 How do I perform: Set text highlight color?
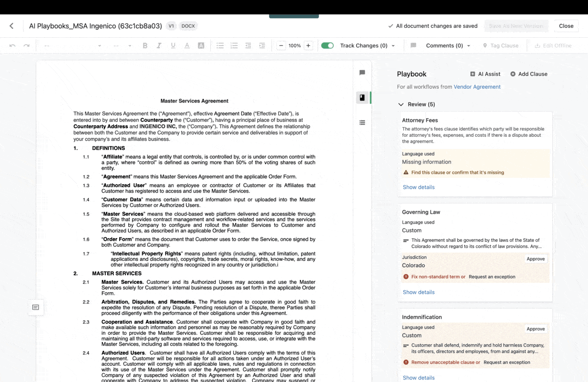point(201,46)
